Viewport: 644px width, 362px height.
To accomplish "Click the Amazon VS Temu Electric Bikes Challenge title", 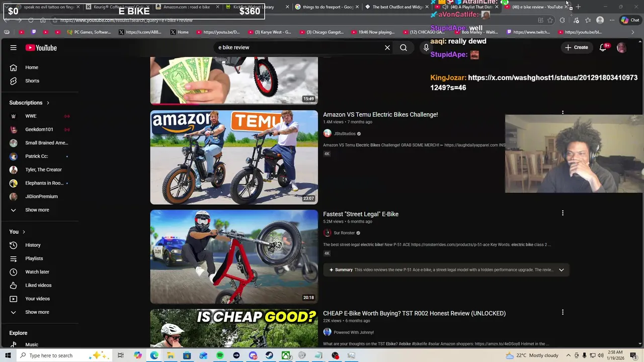I will click(x=380, y=115).
